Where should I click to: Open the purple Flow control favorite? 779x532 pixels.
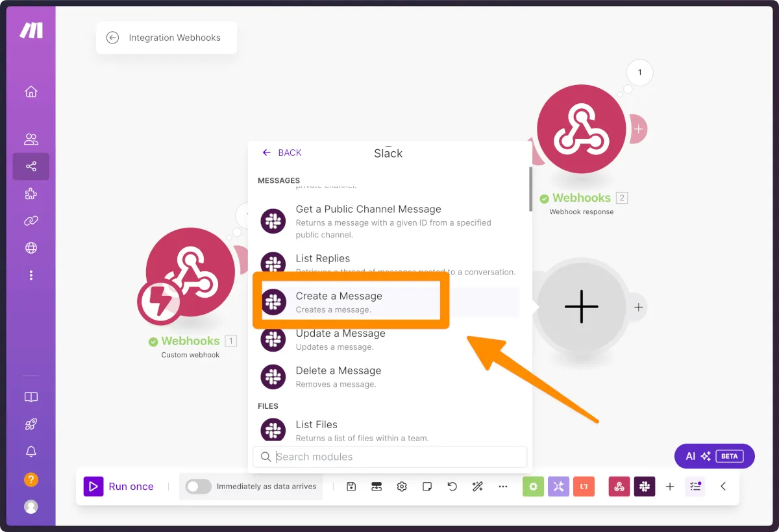(558, 487)
